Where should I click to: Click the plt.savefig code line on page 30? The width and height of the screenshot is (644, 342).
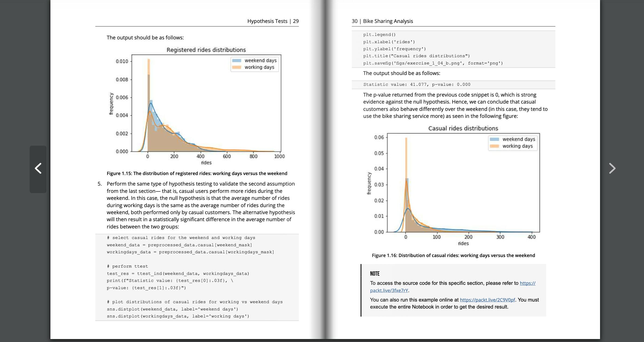click(433, 63)
